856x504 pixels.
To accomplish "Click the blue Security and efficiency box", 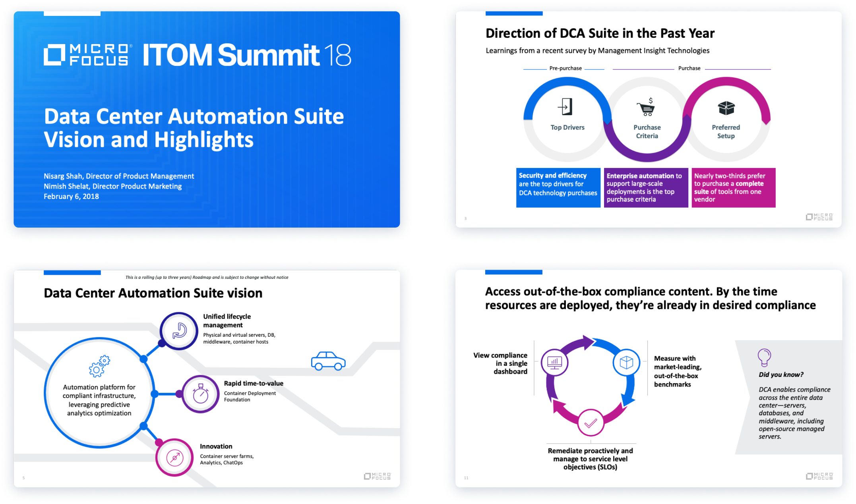I will point(558,187).
